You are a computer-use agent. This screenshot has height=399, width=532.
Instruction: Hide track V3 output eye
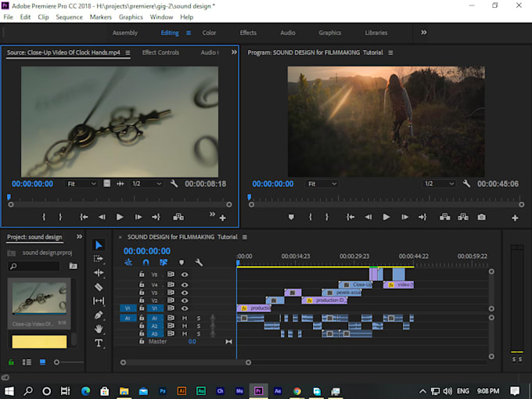pyautogui.click(x=185, y=293)
